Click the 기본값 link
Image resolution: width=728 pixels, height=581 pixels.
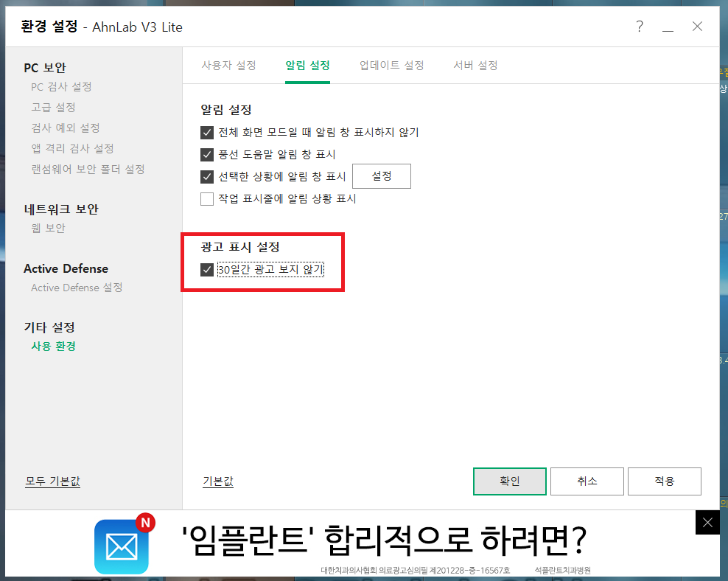click(218, 481)
